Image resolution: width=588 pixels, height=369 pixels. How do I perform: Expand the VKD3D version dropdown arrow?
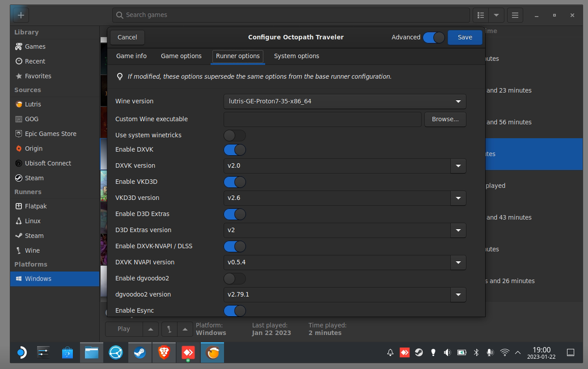click(458, 198)
